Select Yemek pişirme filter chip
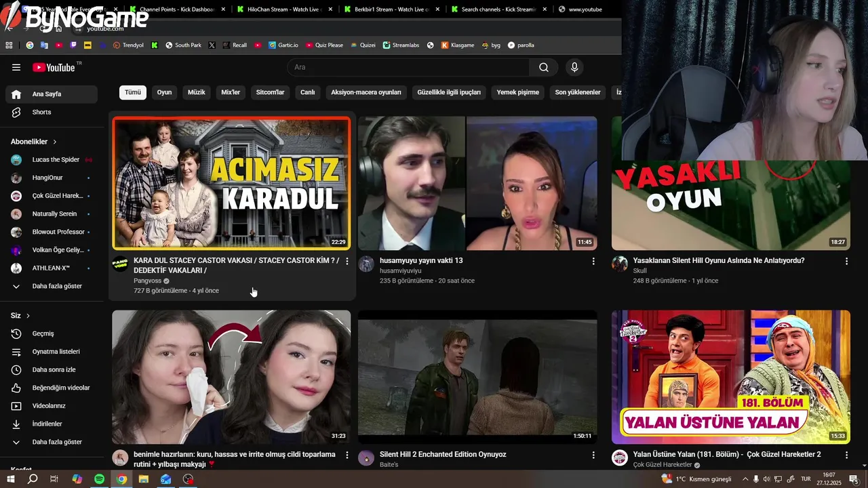The width and height of the screenshot is (868, 488). [518, 92]
